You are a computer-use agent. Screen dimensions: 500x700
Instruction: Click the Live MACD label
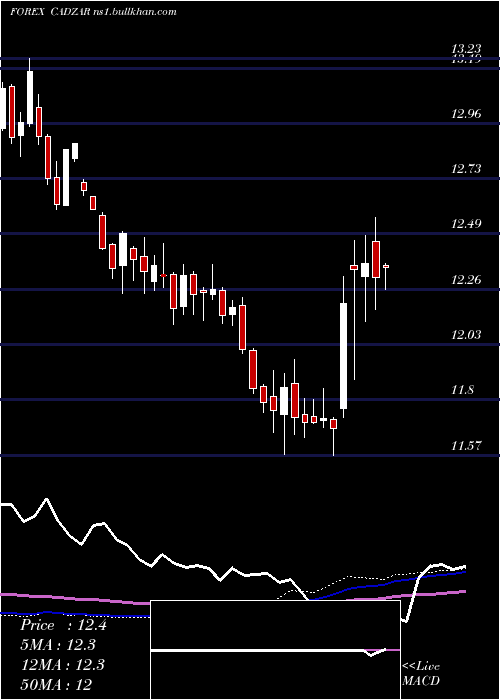pyautogui.click(x=421, y=673)
